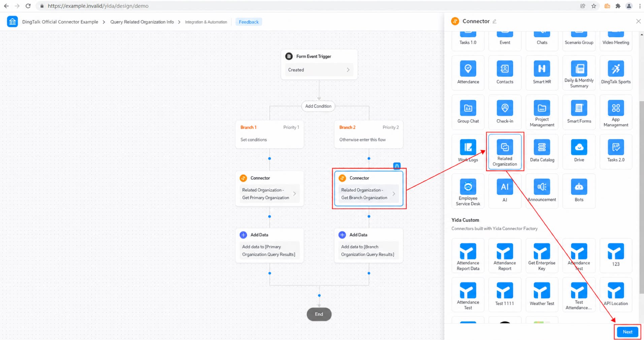Click the pencil icon beside Connector title
This screenshot has height=340, width=644.
pos(494,21)
